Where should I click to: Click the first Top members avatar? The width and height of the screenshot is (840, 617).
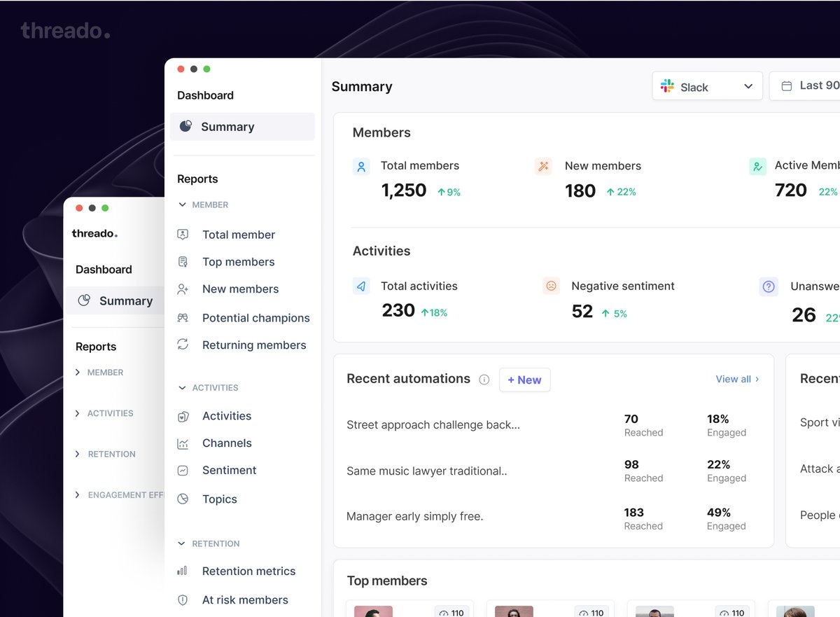click(x=373, y=611)
